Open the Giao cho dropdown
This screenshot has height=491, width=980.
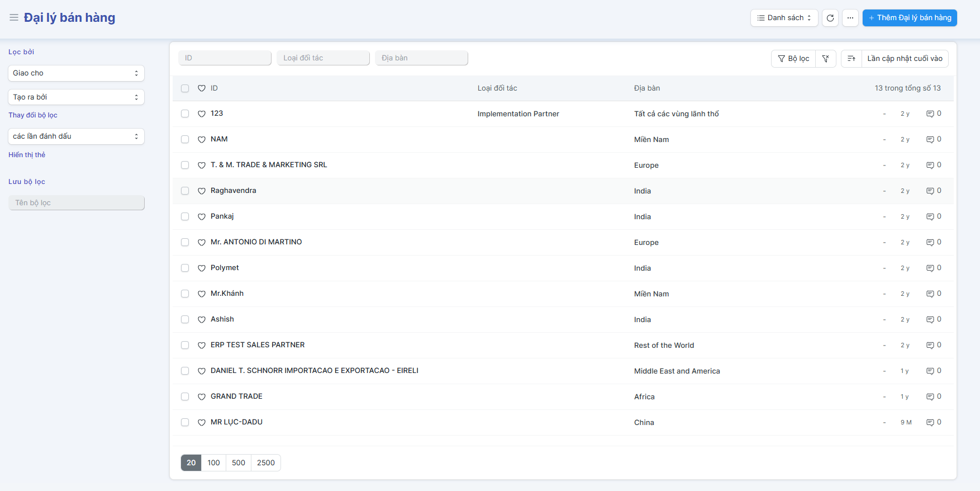76,73
